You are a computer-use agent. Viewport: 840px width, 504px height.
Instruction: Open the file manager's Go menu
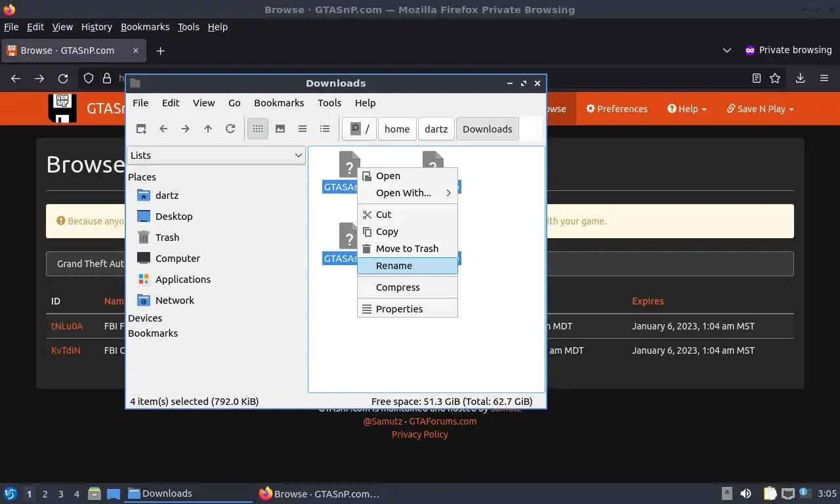(234, 103)
